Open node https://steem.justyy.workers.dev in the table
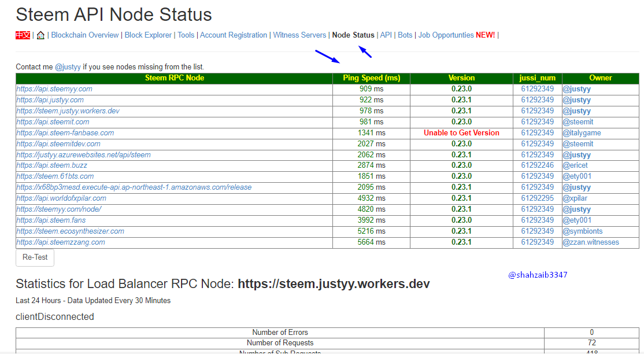 [x=68, y=111]
